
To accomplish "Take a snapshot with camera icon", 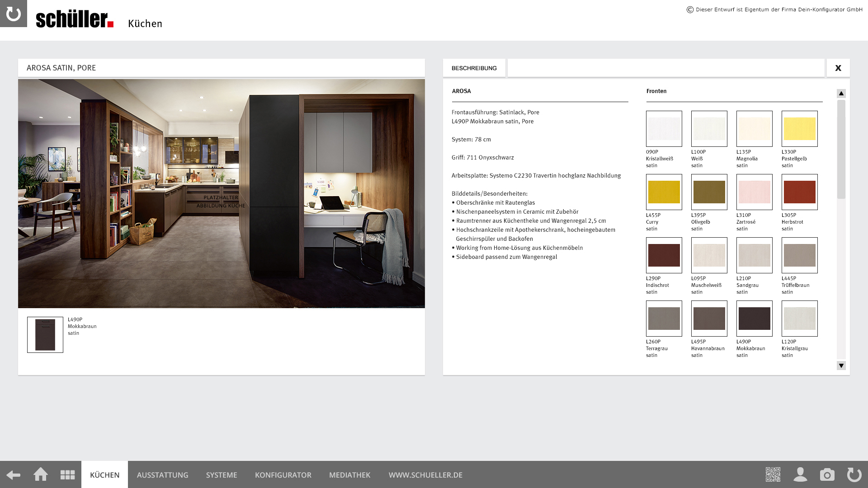I will [x=827, y=475].
